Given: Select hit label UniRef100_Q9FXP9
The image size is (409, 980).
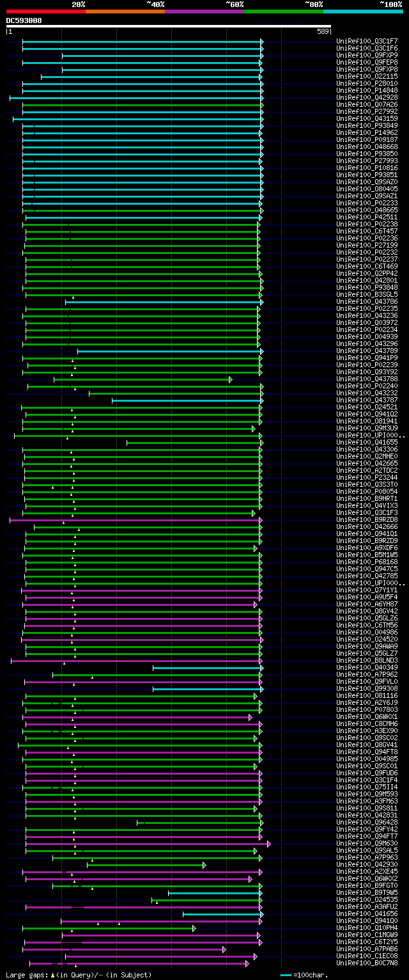Looking at the screenshot, I should tap(367, 55).
